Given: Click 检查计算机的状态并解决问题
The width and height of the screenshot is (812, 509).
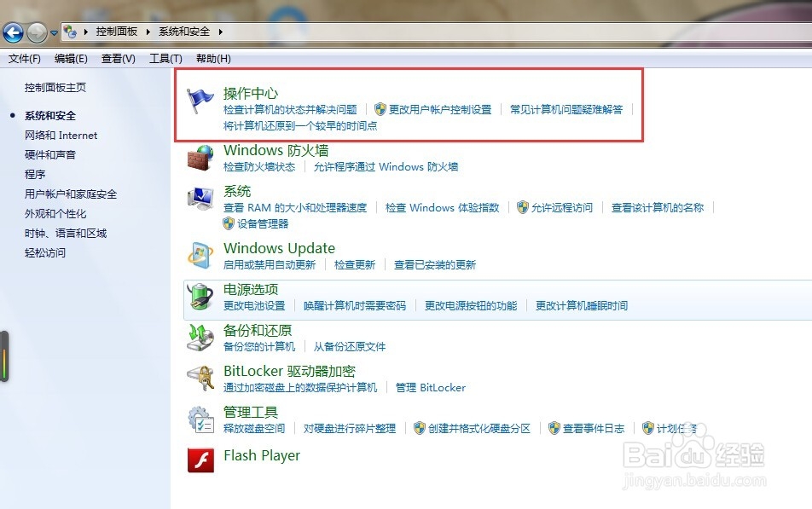Looking at the screenshot, I should click(290, 109).
